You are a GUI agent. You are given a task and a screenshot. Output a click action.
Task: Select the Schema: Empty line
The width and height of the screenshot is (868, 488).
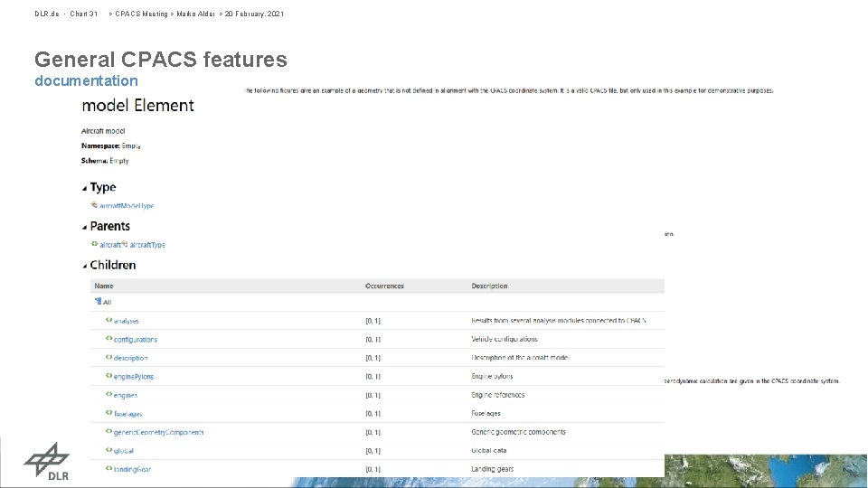105,161
